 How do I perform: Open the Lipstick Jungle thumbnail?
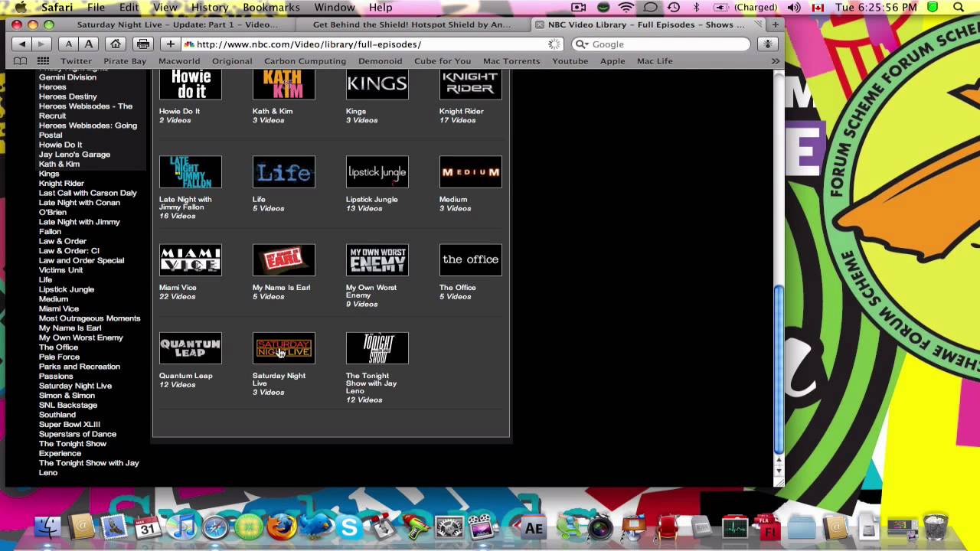coord(377,172)
